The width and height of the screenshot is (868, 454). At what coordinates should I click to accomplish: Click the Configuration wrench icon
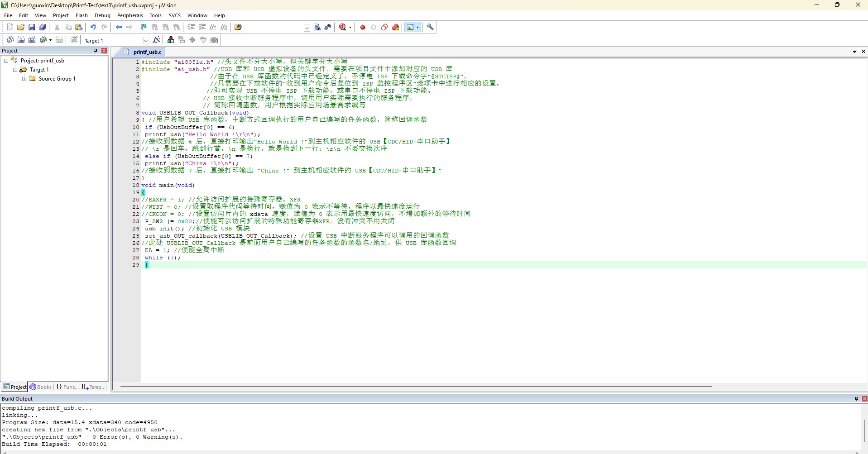click(x=430, y=27)
